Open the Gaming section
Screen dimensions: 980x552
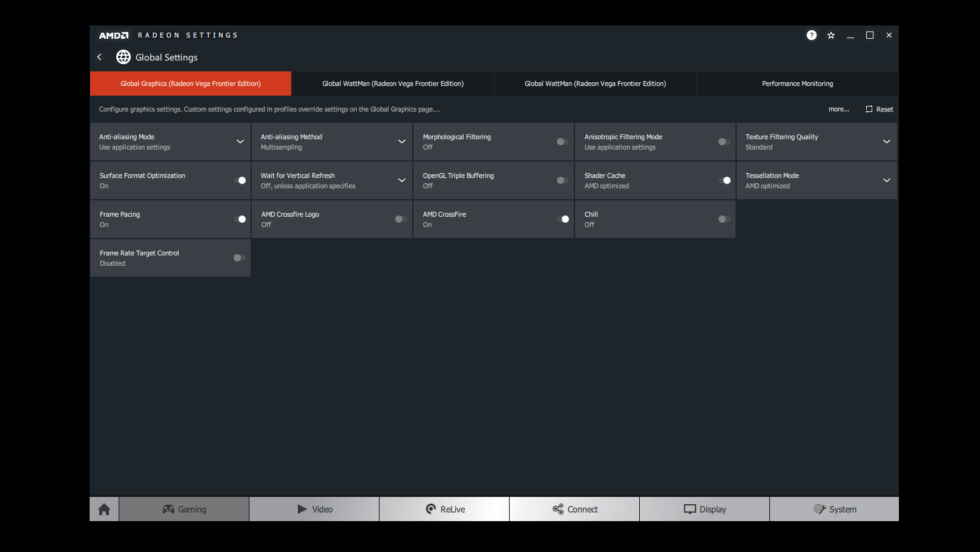tap(184, 509)
